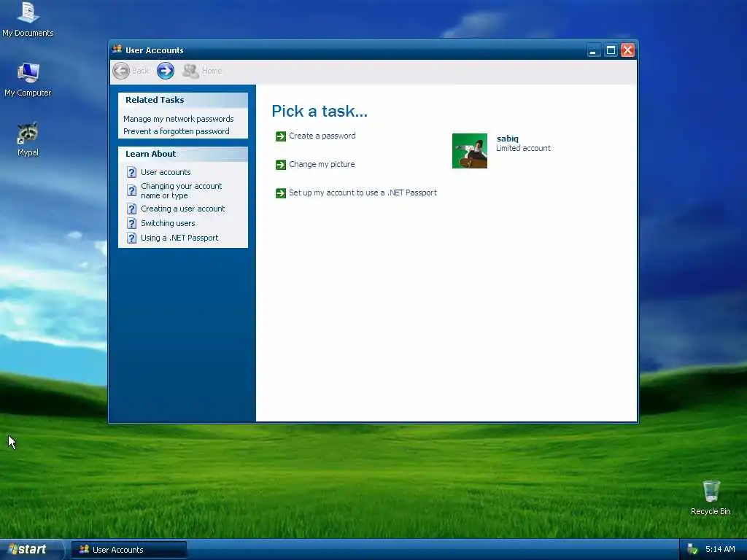Image resolution: width=747 pixels, height=560 pixels.
Task: Click the User Accounts title bar icon
Action: point(117,50)
